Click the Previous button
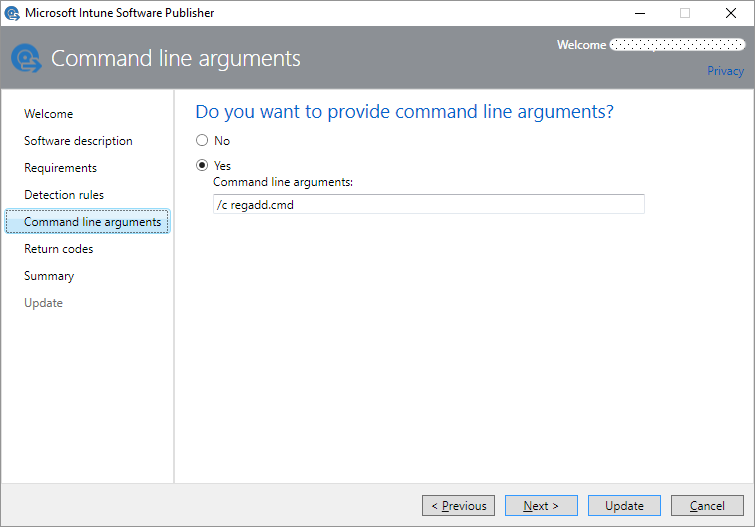 pyautogui.click(x=458, y=506)
